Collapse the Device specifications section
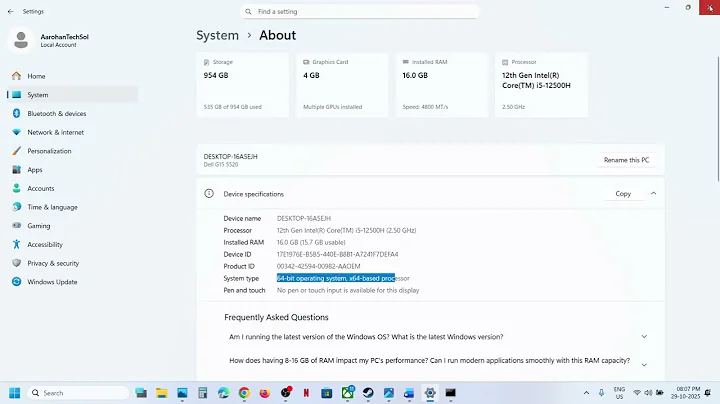This screenshot has width=720, height=404. (x=653, y=194)
